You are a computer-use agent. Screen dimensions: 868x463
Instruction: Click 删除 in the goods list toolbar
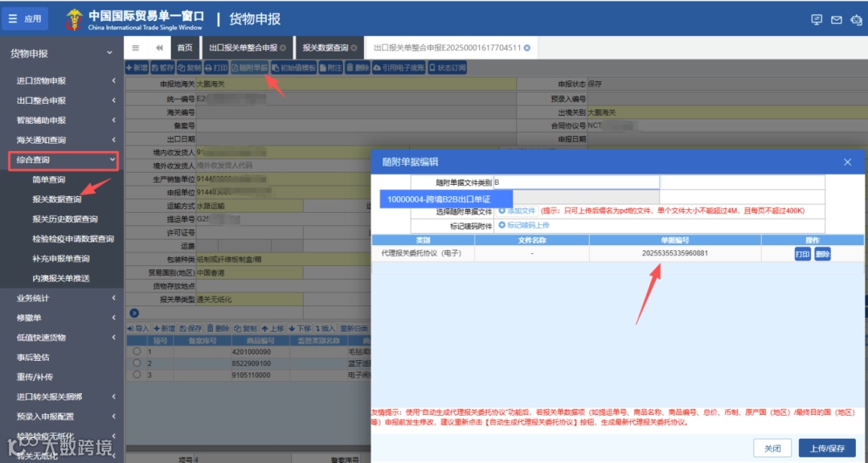tap(218, 329)
